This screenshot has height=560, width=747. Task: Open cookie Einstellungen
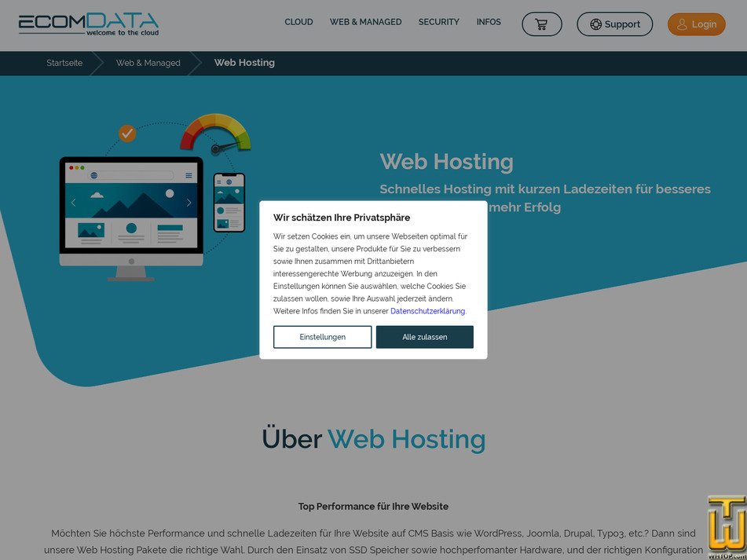coord(323,337)
